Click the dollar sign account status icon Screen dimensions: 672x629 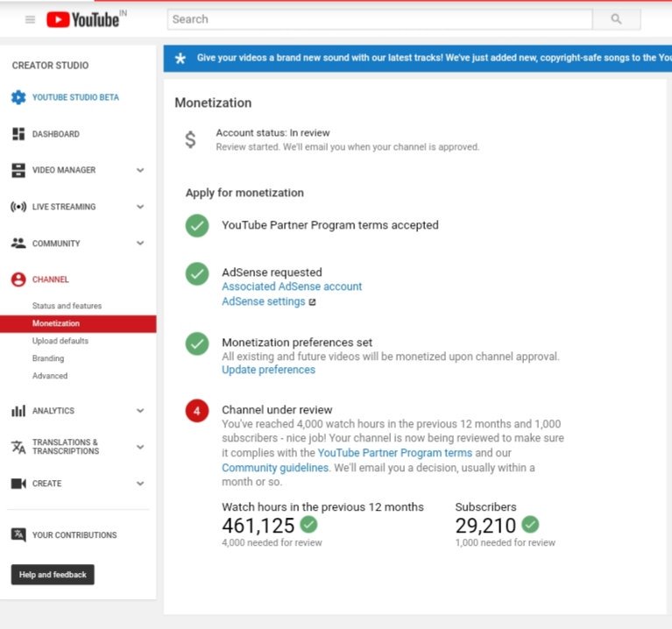[x=190, y=139]
